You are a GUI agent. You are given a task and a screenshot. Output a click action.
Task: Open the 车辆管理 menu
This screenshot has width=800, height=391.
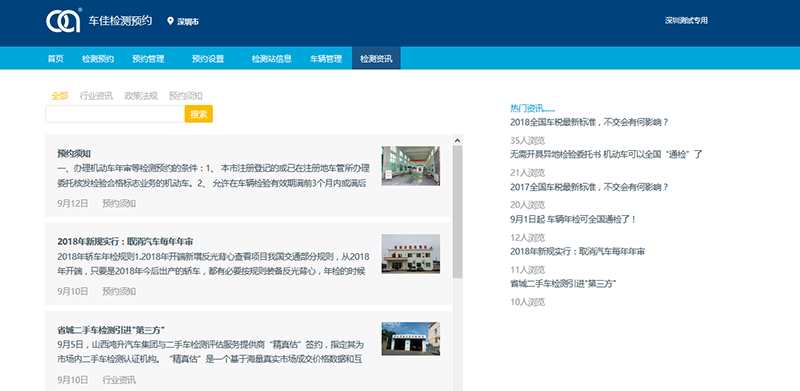point(326,59)
